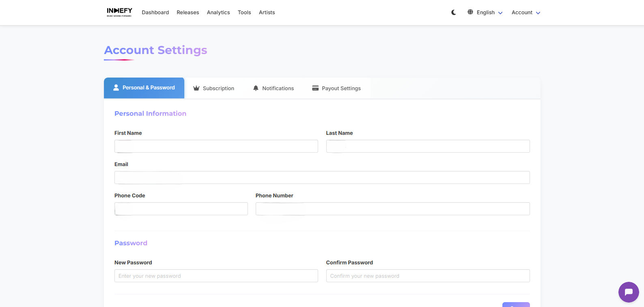Click the crown icon on Subscription tab
The image size is (644, 307).
click(x=196, y=88)
